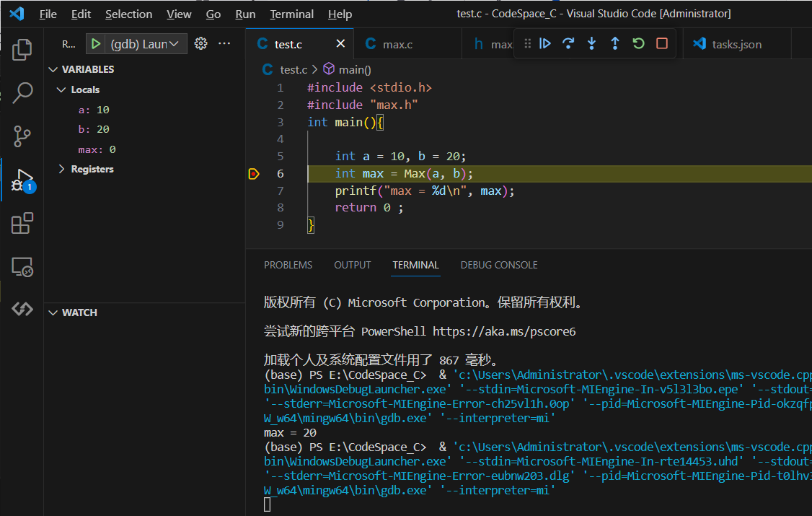Open the Extensions view
812x516 pixels.
click(22, 224)
